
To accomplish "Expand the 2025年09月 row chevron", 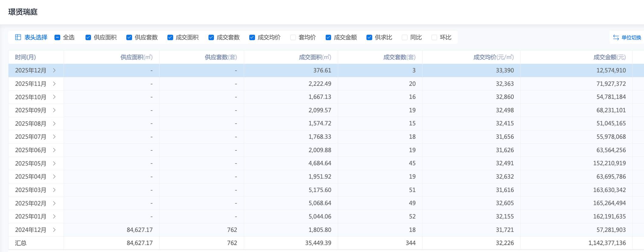I will click(54, 110).
